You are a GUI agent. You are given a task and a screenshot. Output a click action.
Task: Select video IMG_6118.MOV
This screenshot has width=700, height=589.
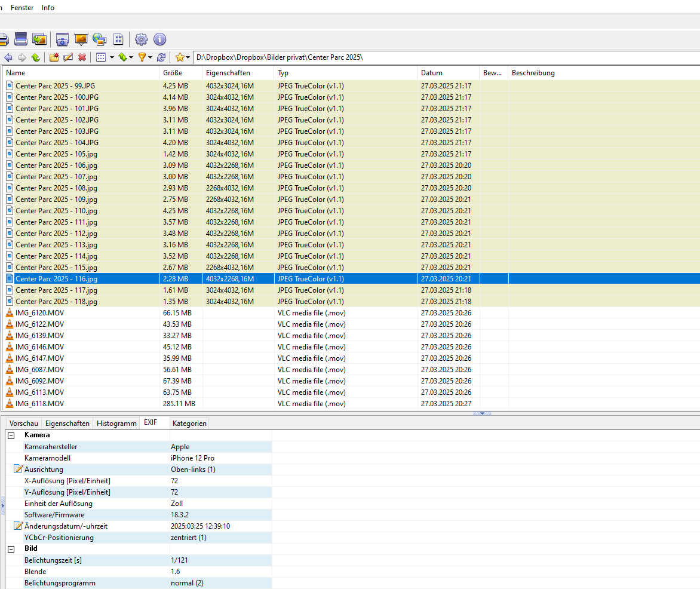39,403
